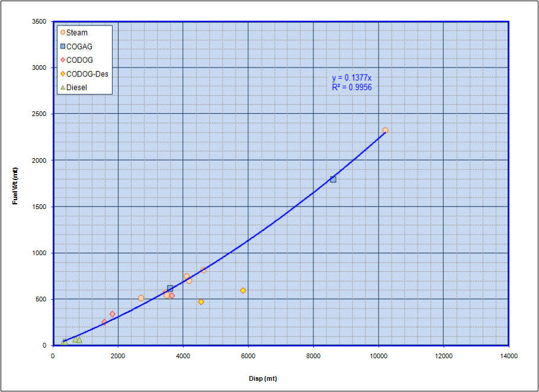
Task: Select the CODOG-Des point near 5800 displacement
Action: [x=243, y=291]
